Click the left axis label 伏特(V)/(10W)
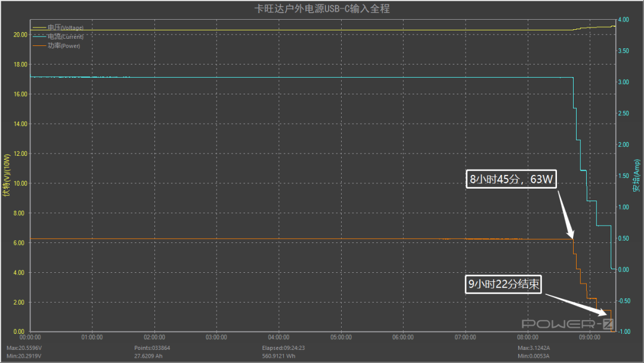This screenshot has width=644, height=363. point(6,175)
